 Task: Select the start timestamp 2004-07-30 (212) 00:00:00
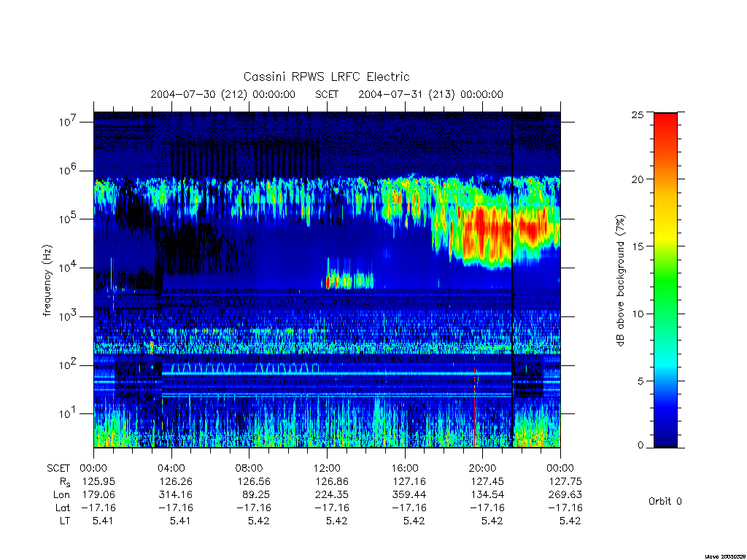(x=223, y=94)
